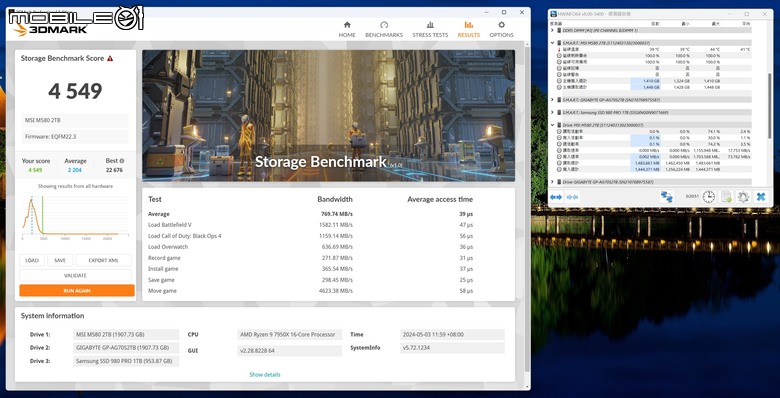This screenshot has width=780, height=398.
Task: Click the 769.74 MB/s average bandwidth
Action: pos(337,214)
